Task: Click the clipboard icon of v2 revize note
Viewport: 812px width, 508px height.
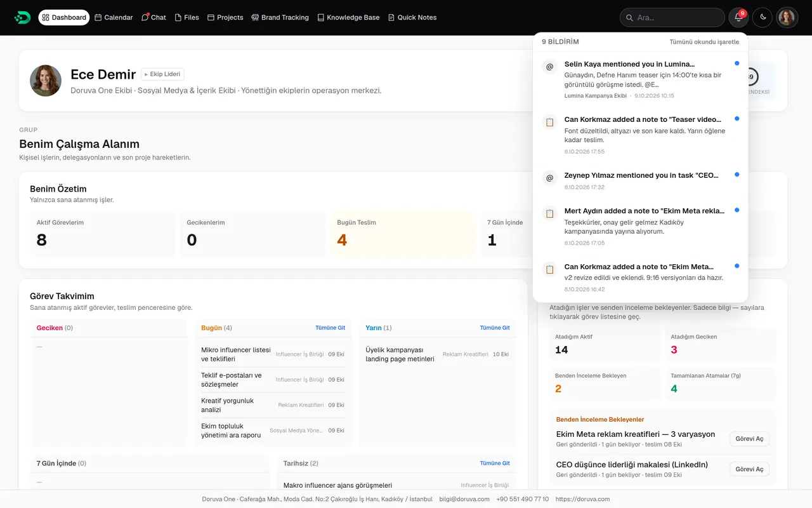Action: (x=550, y=269)
